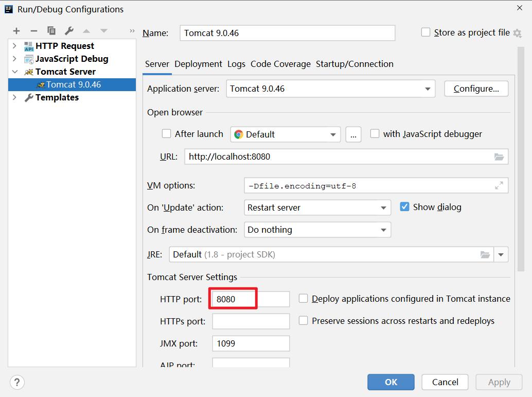Move configuration down with arrow icon

[104, 31]
